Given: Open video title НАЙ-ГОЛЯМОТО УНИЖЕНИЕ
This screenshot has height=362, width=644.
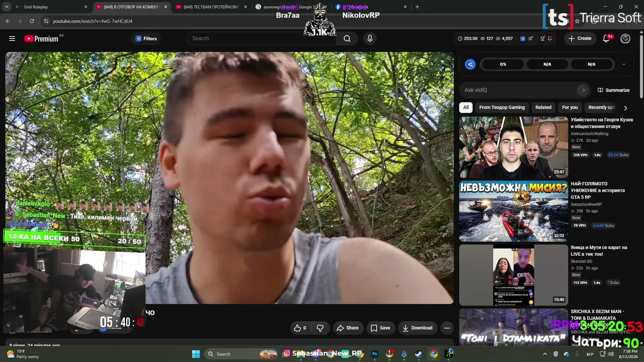Looking at the screenshot, I should point(598,191).
